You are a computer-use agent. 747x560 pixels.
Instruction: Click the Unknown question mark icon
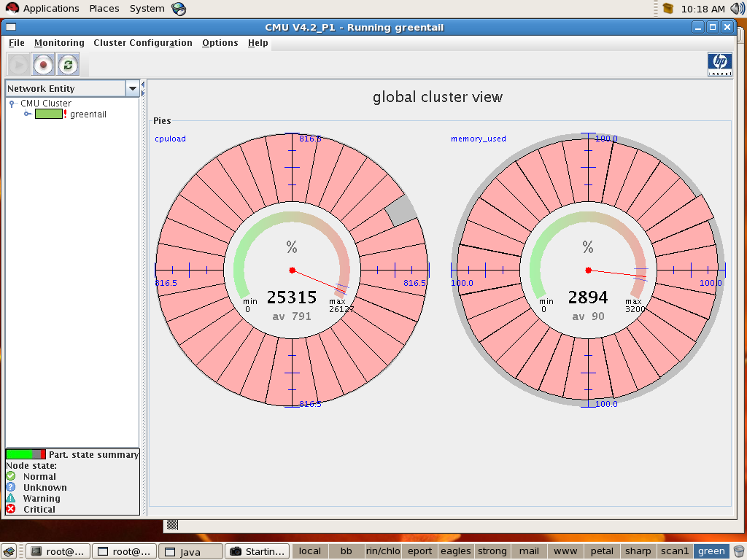tap(11, 487)
